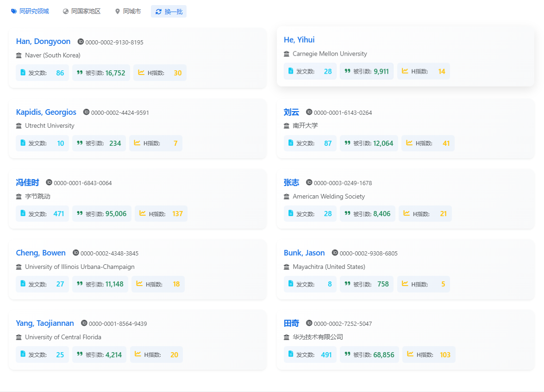Viewport: 544px width, 392px height.
Task: Click publication document icon in 冯佳时's card
Action: [23, 213]
